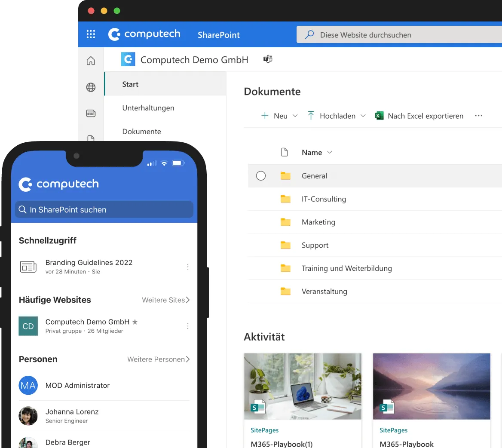Focus the 'Diese Website durchsuchen' search box

399,34
